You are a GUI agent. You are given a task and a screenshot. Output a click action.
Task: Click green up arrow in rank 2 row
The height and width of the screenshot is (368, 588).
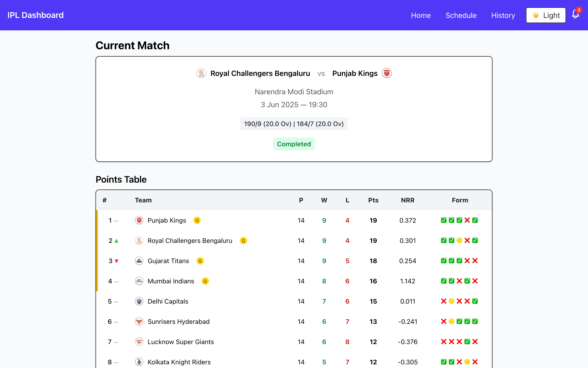pos(116,241)
